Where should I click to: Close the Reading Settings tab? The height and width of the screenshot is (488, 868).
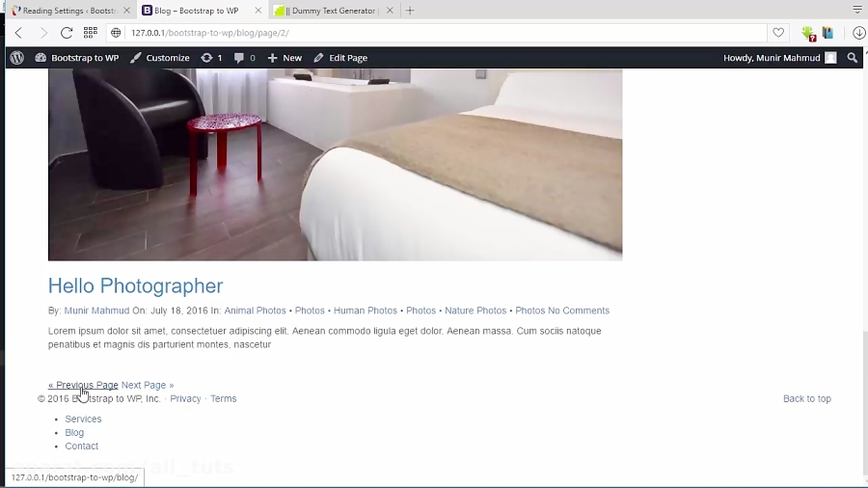(x=126, y=11)
